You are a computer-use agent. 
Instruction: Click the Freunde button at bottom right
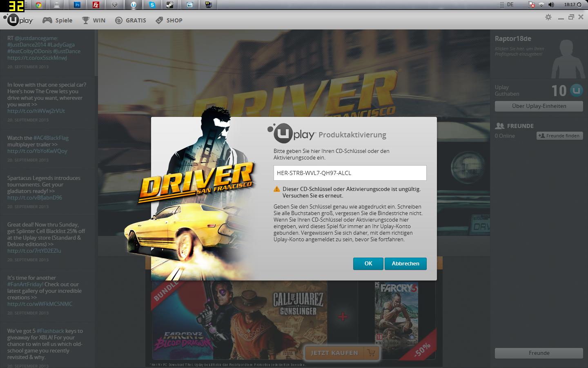pos(539,353)
